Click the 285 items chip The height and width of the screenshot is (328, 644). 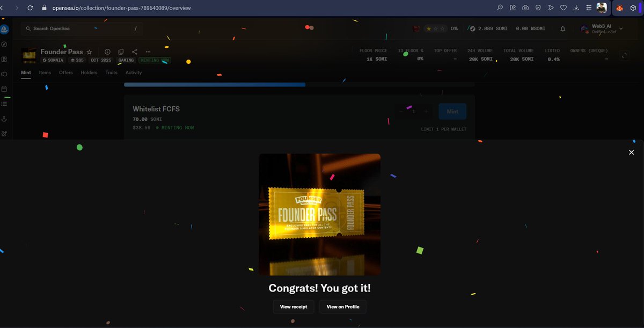tap(77, 60)
